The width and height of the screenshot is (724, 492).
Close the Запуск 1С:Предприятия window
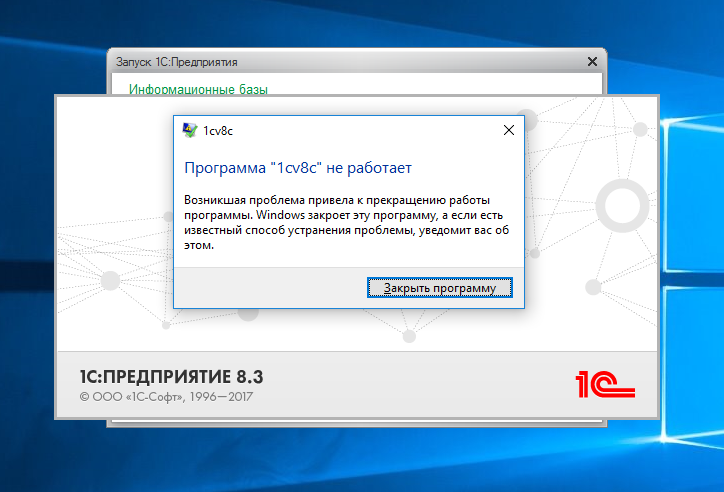pyautogui.click(x=592, y=61)
